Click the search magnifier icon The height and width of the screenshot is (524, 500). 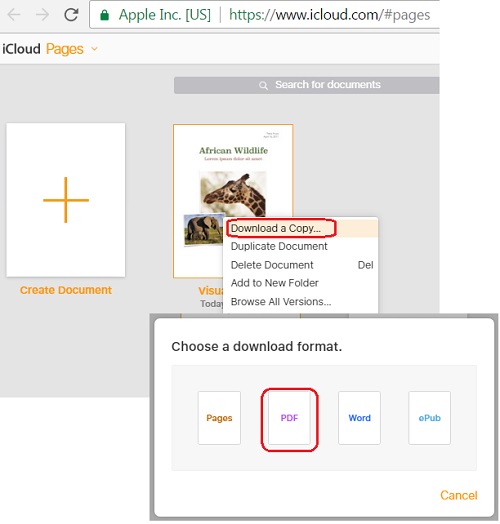point(263,86)
